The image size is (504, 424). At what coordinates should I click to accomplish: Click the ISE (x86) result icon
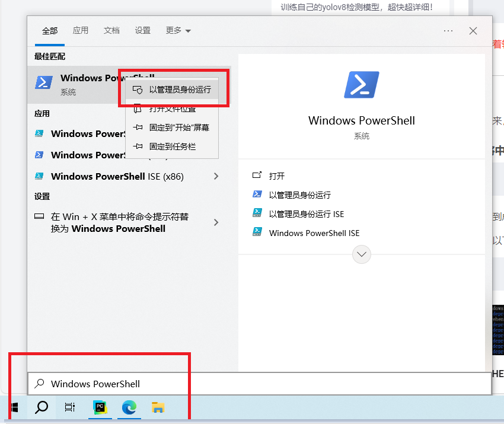[x=39, y=176]
